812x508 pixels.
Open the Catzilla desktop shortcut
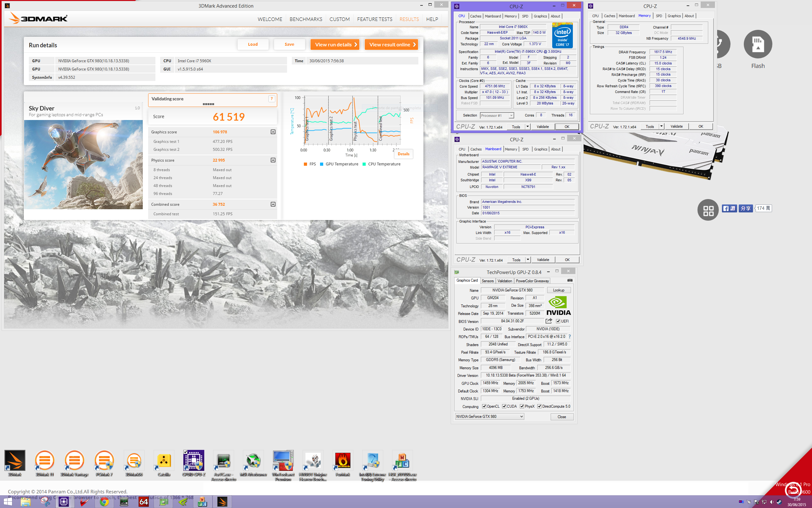[x=164, y=463]
